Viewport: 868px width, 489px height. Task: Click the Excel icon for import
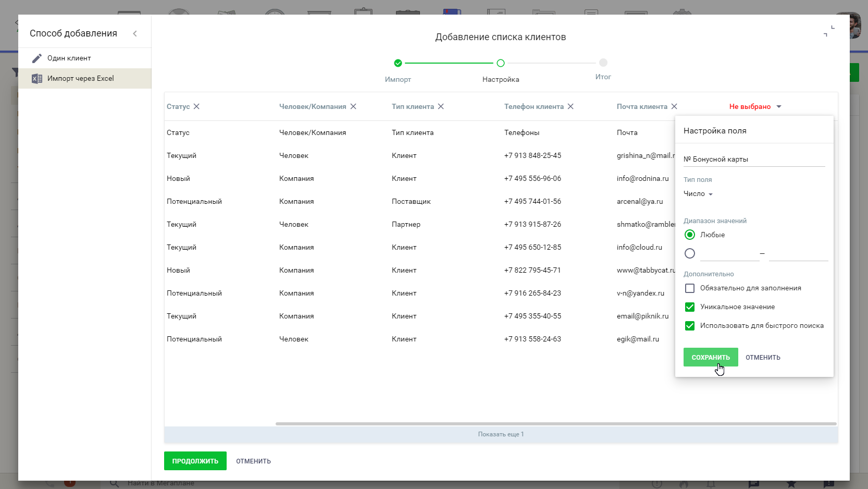coord(37,79)
